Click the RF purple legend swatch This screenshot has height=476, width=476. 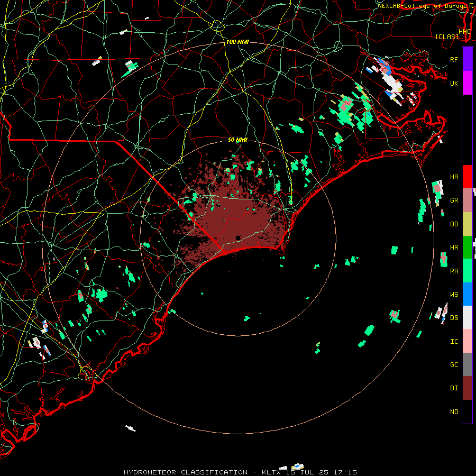click(467, 59)
